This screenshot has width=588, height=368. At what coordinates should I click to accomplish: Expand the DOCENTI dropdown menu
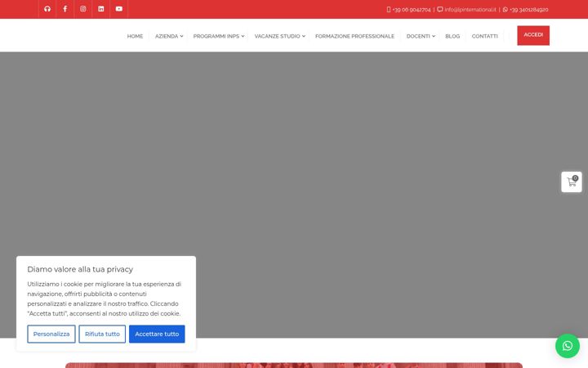pyautogui.click(x=421, y=36)
